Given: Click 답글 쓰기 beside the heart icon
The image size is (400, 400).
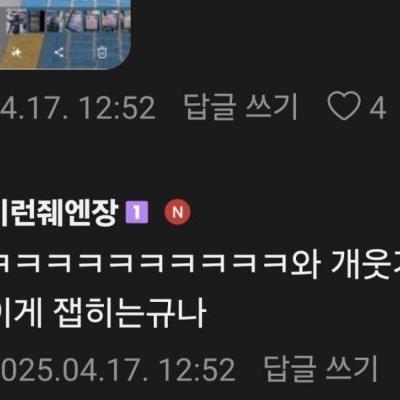Looking at the screenshot, I should pos(241,107).
